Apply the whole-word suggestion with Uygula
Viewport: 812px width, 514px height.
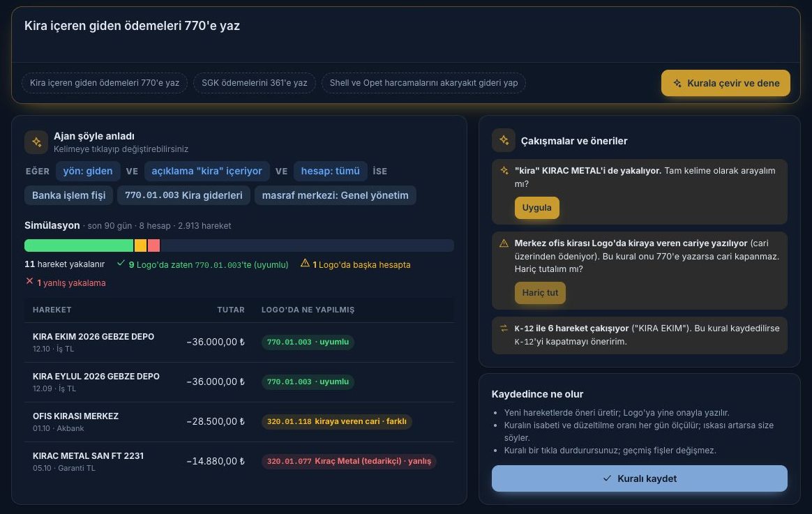536,208
